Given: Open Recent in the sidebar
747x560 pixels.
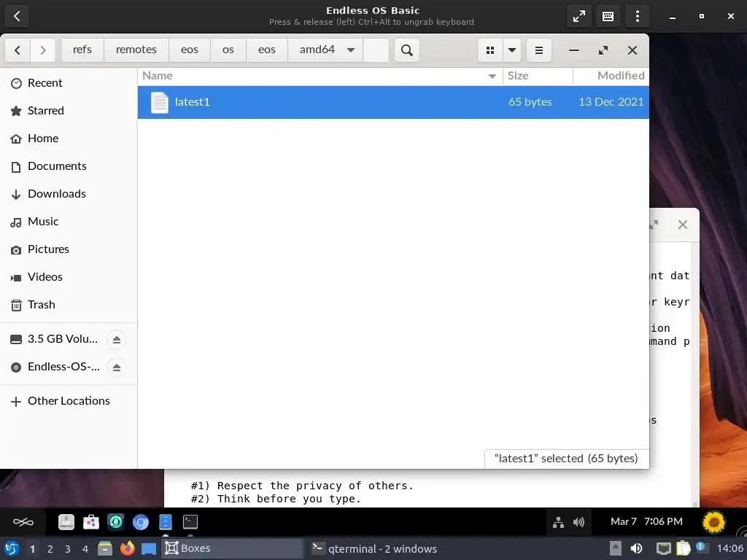Looking at the screenshot, I should 69,83.
